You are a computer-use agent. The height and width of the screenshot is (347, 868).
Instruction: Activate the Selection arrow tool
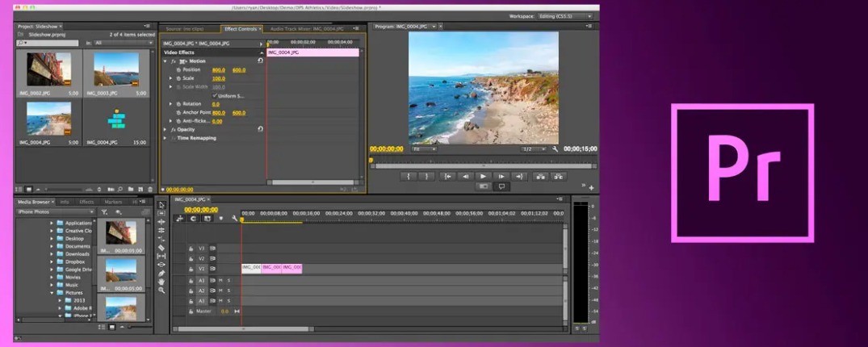coord(161,205)
